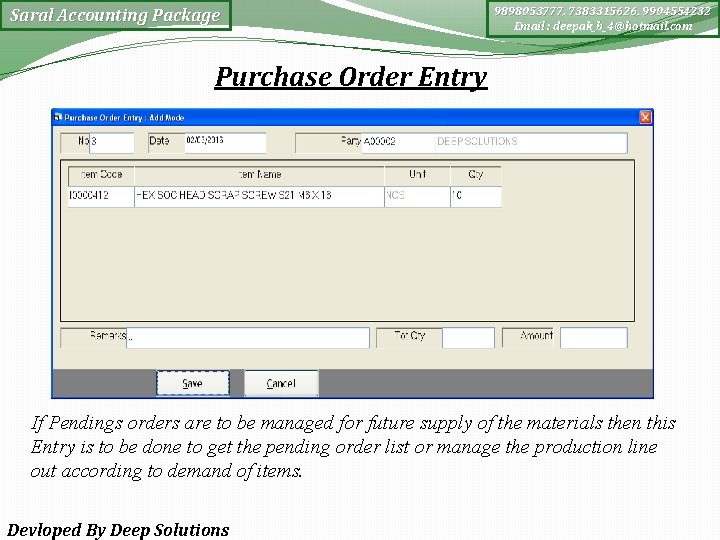Click the Saral Accounting Package banner

pos(116,15)
